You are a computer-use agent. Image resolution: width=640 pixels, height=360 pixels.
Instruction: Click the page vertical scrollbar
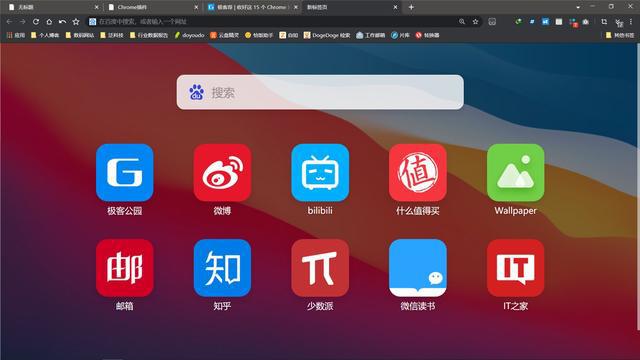(638, 187)
